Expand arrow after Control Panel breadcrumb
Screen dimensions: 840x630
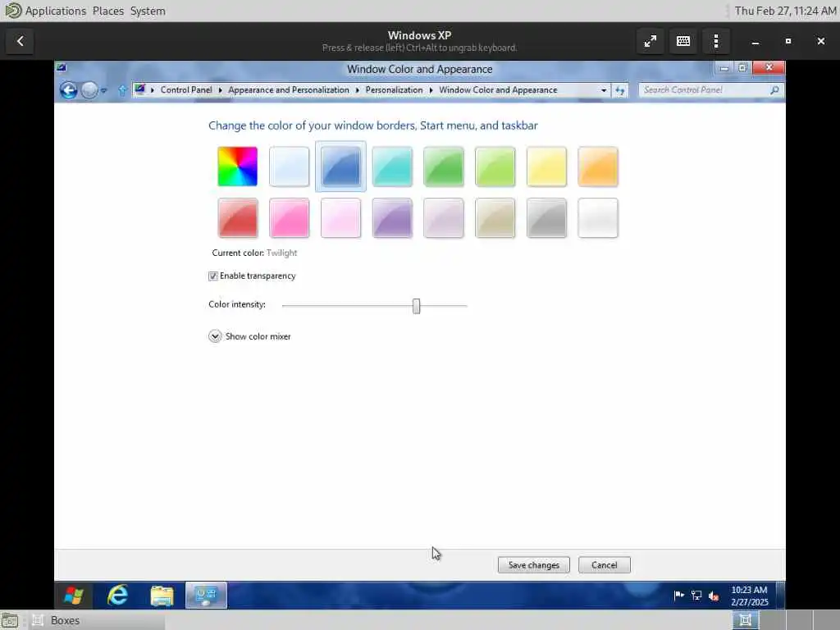click(x=220, y=90)
